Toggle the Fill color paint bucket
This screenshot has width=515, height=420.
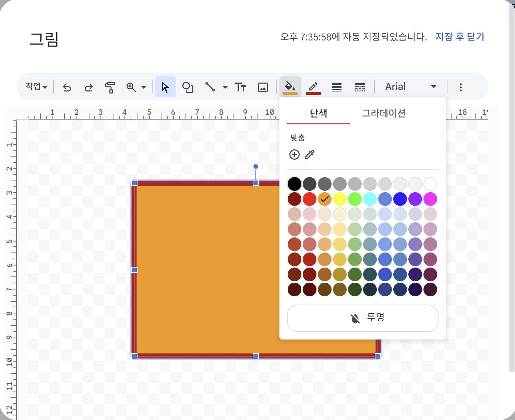click(290, 87)
